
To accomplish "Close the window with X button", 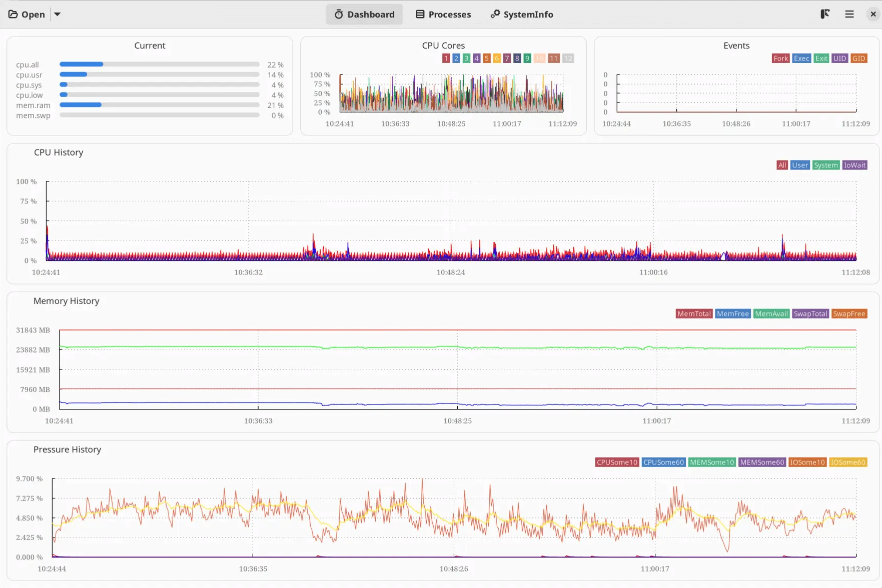I will coord(873,14).
